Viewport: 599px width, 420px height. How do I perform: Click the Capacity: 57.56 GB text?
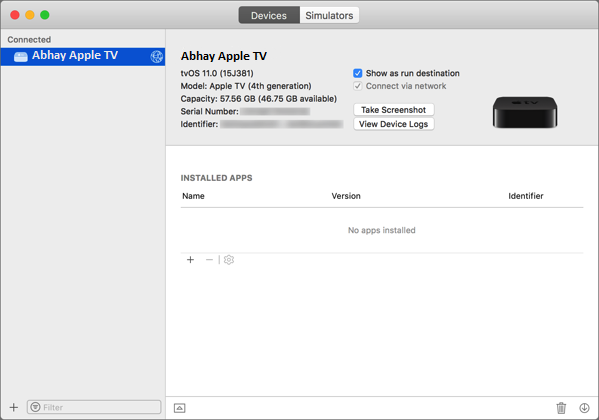259,99
